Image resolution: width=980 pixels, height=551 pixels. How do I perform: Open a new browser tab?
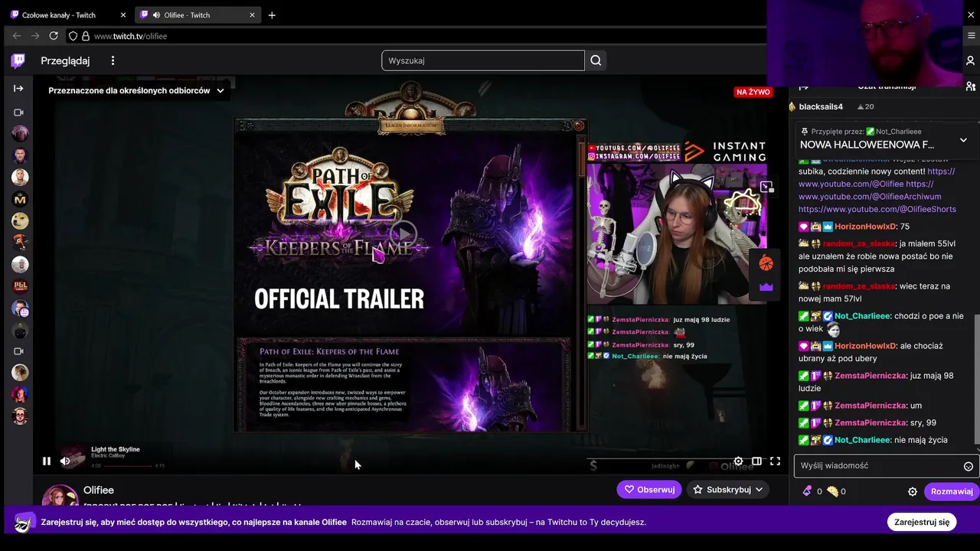click(272, 15)
